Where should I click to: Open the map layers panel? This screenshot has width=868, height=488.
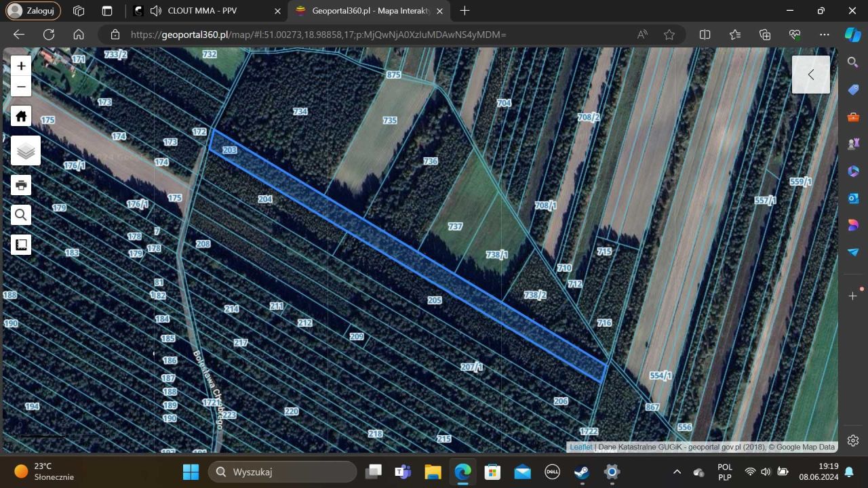pyautogui.click(x=26, y=150)
